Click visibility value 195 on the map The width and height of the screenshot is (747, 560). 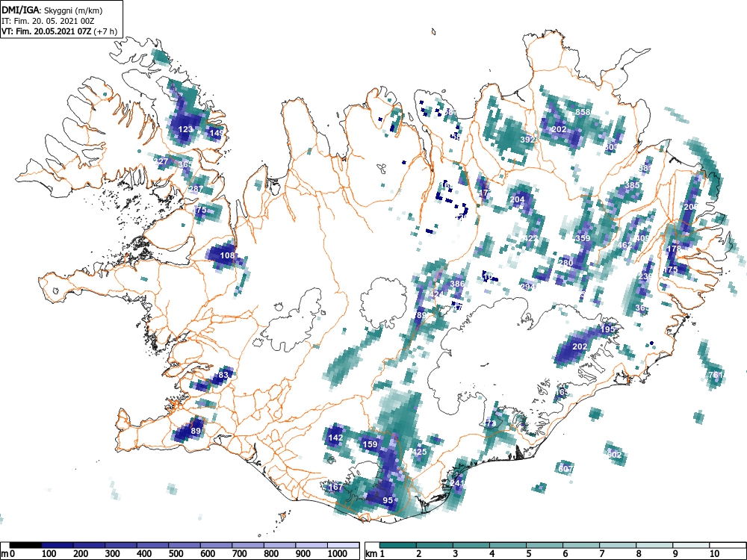607,329
